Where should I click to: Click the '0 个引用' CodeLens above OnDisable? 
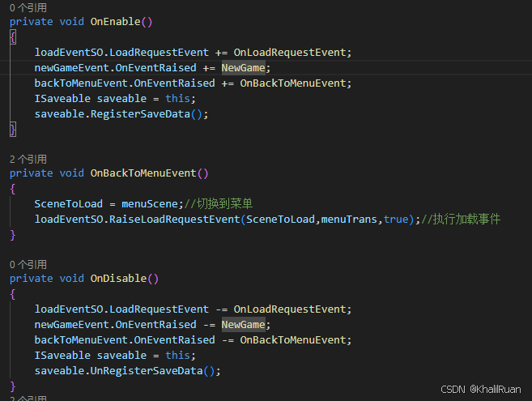click(28, 265)
